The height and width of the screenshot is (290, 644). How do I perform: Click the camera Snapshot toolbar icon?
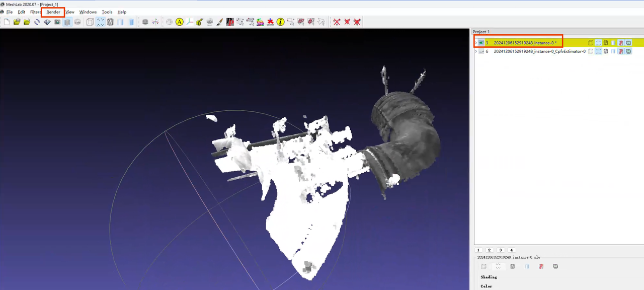[x=57, y=22]
